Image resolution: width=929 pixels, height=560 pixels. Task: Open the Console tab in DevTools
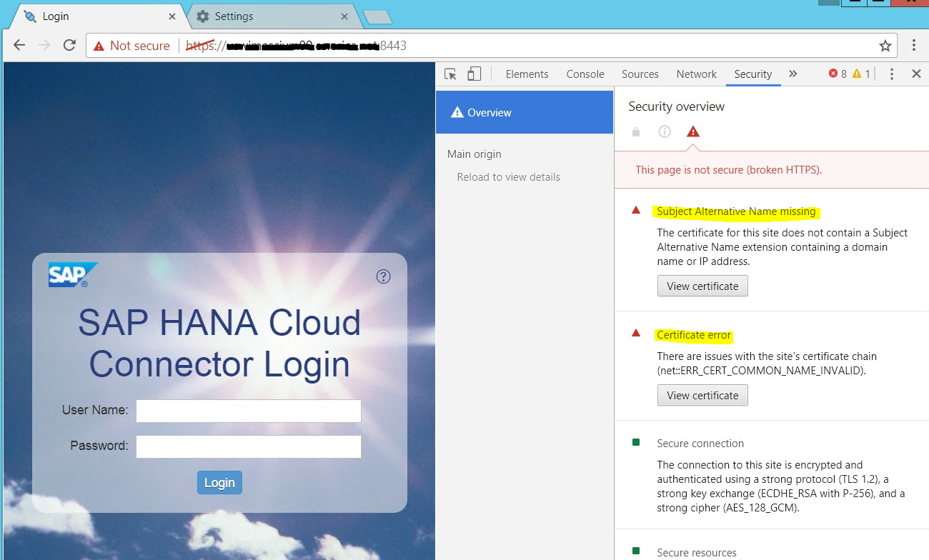point(585,74)
